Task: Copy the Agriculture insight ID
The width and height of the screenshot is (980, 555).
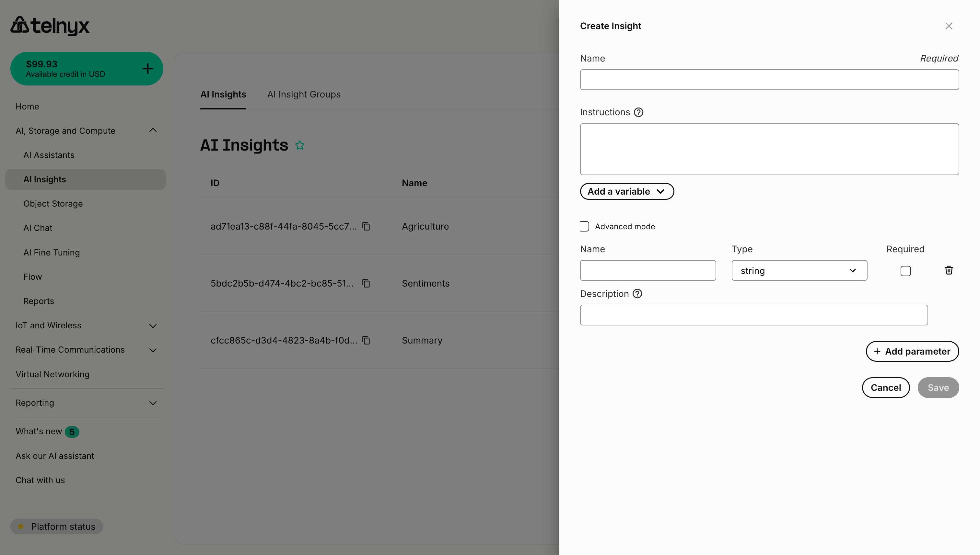Action: pyautogui.click(x=366, y=226)
